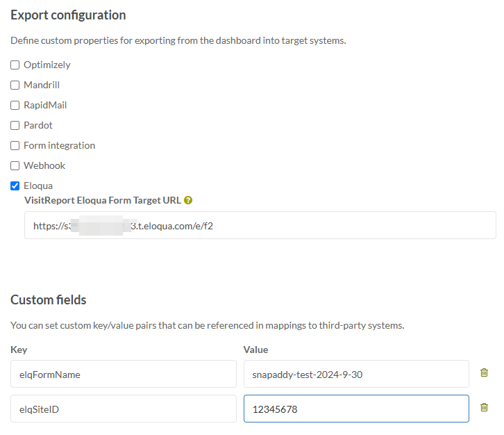Uncheck the Eloqua checkbox

point(15,186)
